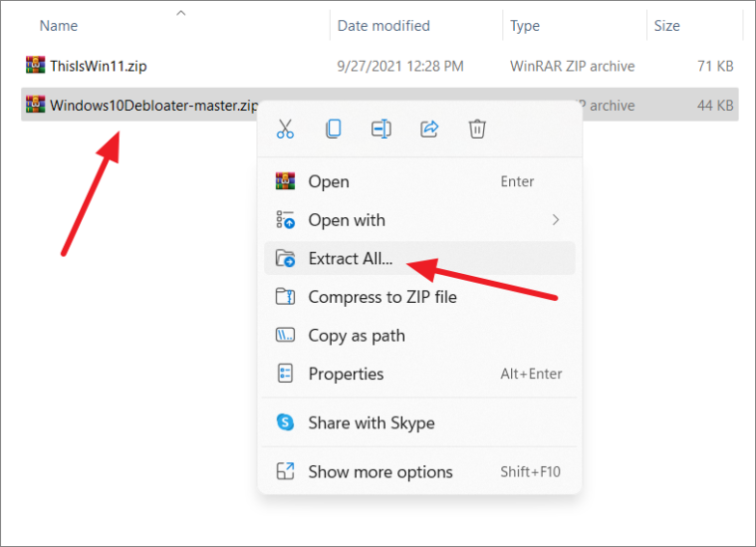The image size is (756, 547).
Task: Select the Windows10Debloater-master.zip file name
Action: tap(153, 106)
